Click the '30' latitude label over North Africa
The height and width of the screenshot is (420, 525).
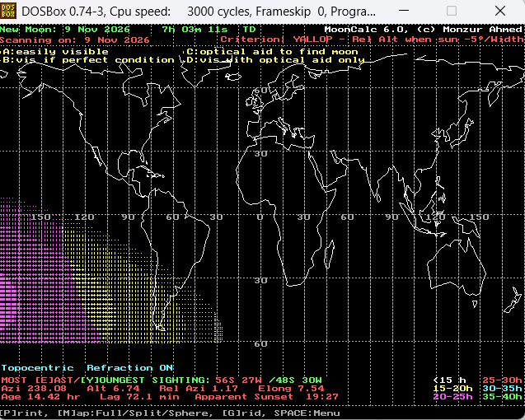coord(260,154)
